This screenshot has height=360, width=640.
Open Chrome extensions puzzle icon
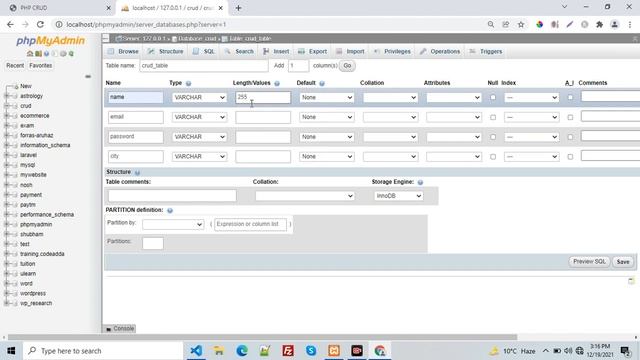point(599,24)
